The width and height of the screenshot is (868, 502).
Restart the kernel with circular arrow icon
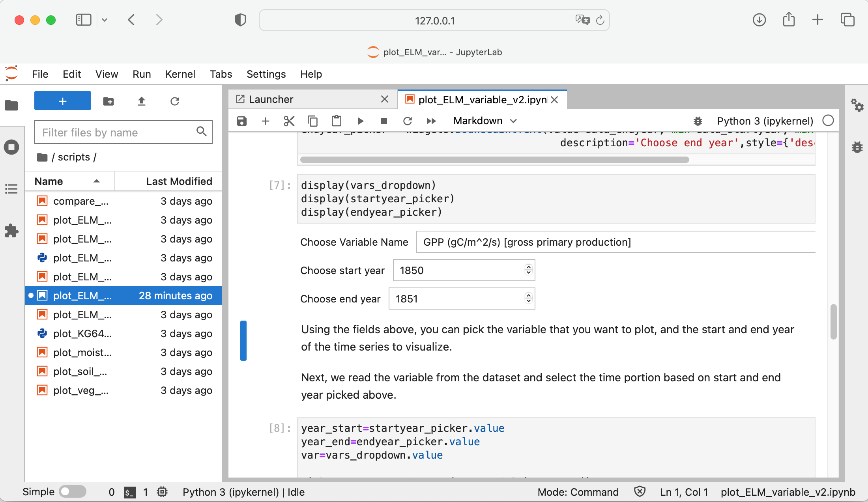click(x=408, y=121)
